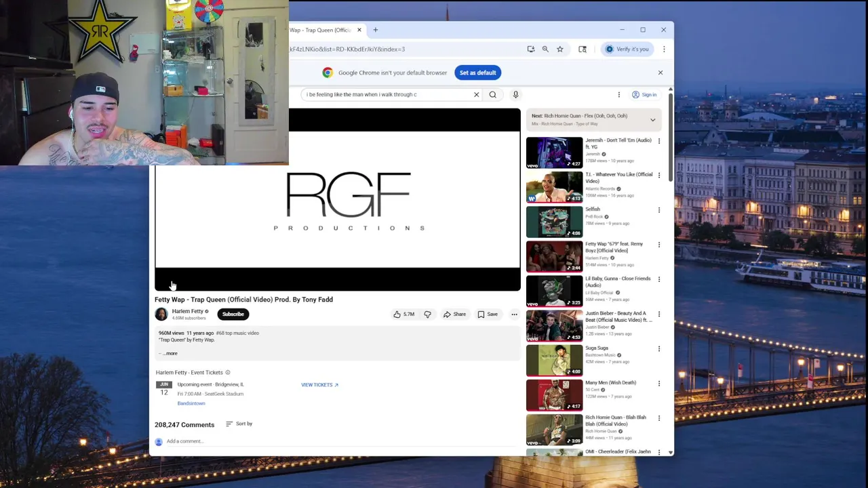Share the Trap Queen video
This screenshot has height=488, width=868.
pos(454,314)
